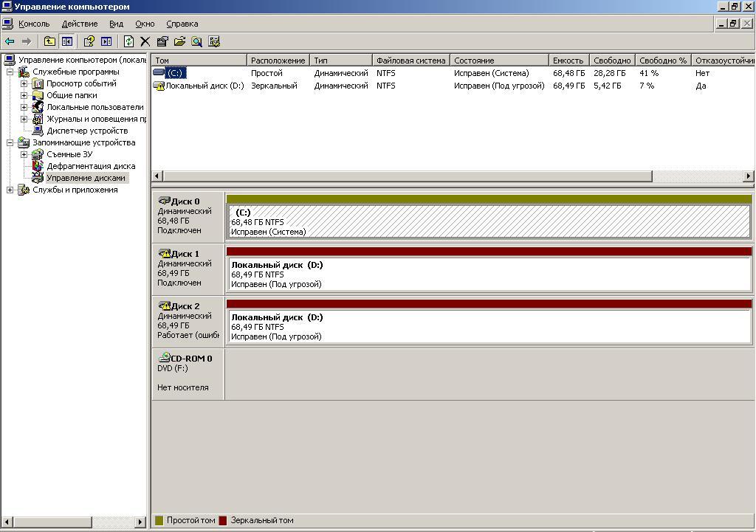Click the Delete X toolbar icon
Screen dimensions: 756x532
145,42
